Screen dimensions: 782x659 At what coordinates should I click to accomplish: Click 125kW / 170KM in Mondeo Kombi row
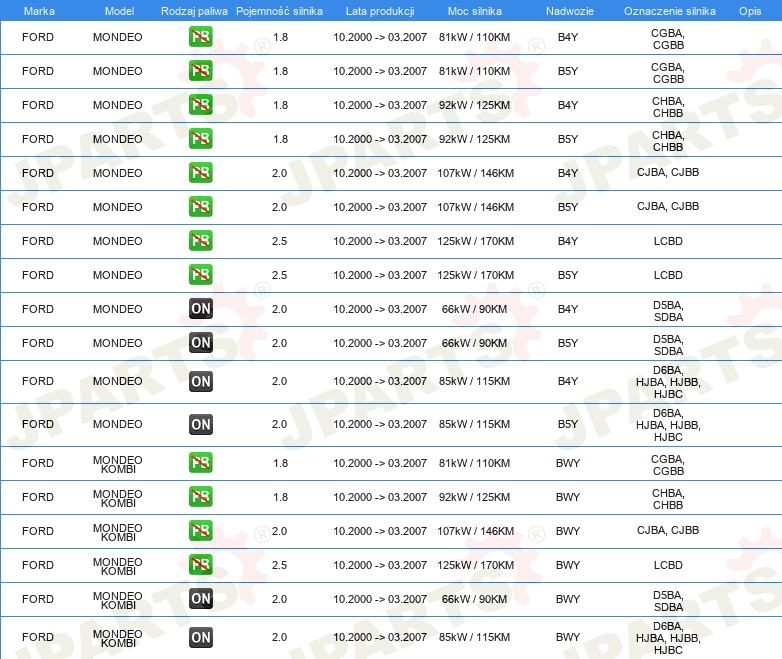click(475, 565)
